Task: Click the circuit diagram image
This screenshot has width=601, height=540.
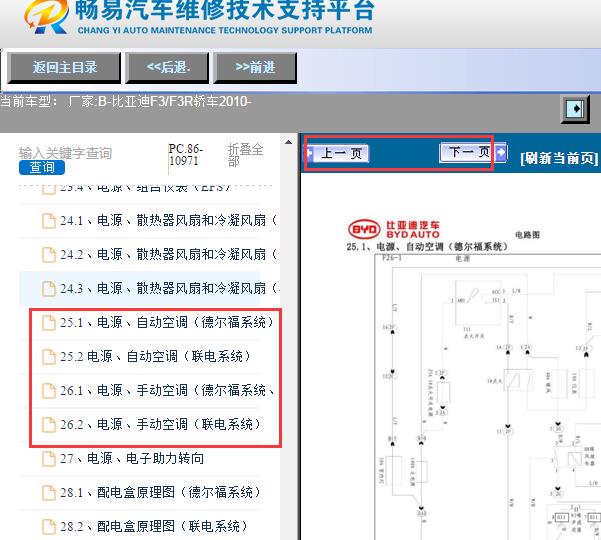Action: (488, 397)
